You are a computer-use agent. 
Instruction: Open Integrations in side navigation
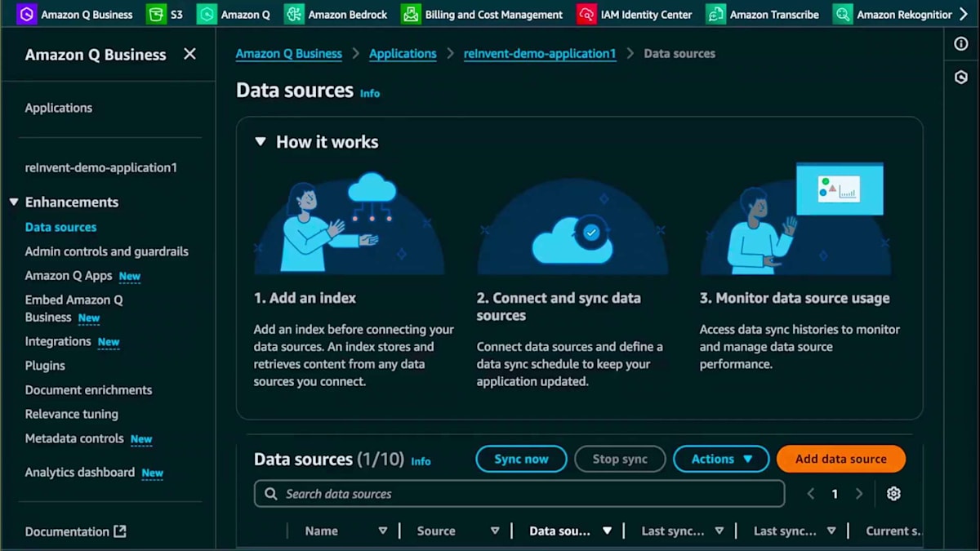click(x=58, y=341)
